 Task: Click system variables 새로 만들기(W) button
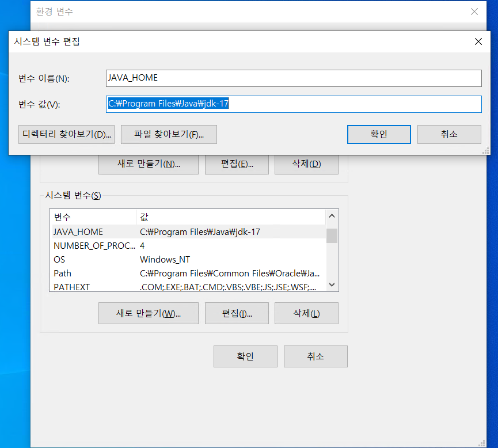[x=149, y=314]
